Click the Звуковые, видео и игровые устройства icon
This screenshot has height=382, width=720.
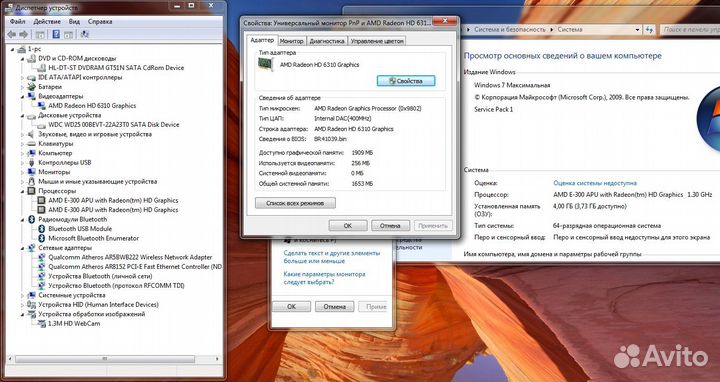(32, 134)
